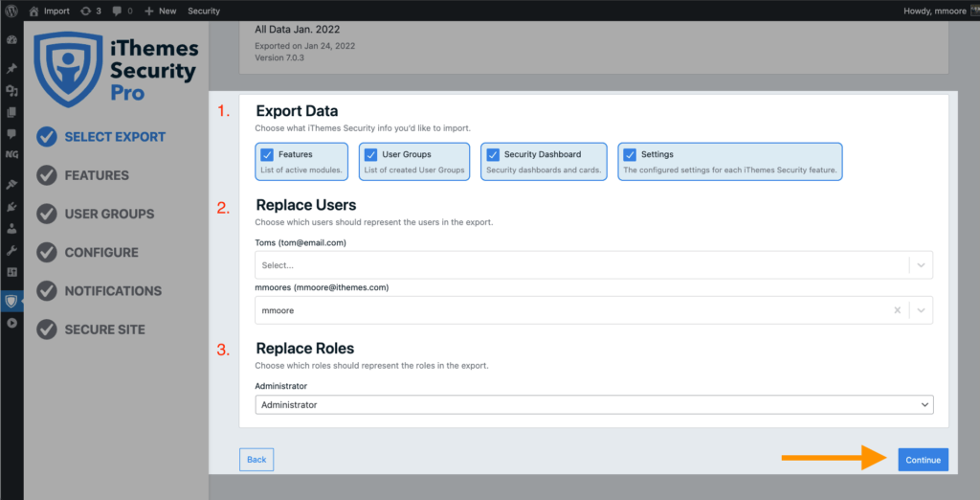The width and height of the screenshot is (980, 500).
Task: Click the Select... field for Toms
Action: pyautogui.click(x=593, y=265)
